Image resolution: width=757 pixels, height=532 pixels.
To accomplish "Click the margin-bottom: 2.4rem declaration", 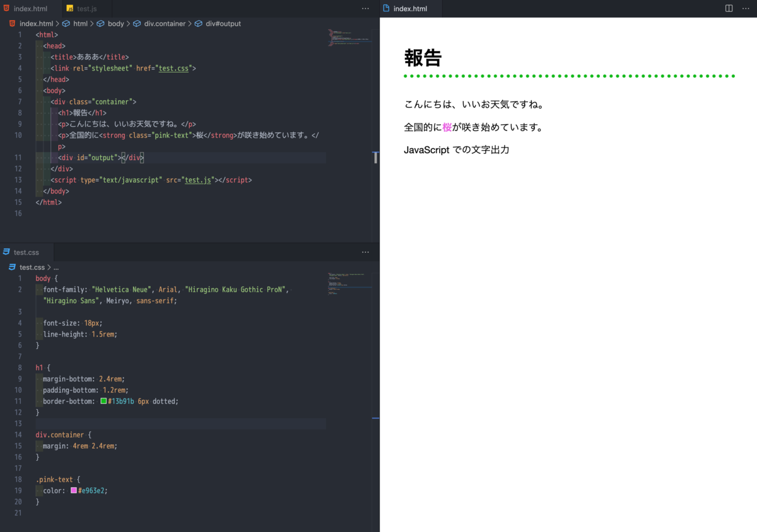I will click(84, 379).
